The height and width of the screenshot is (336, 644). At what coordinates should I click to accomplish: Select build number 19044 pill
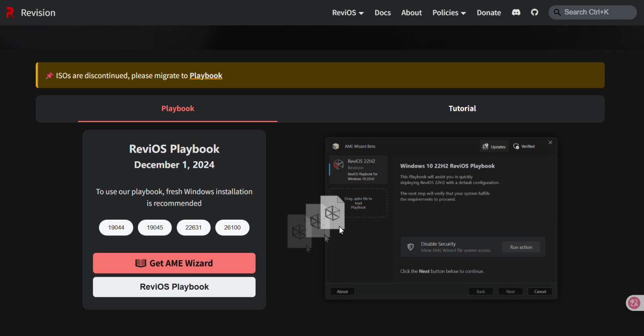116,228
